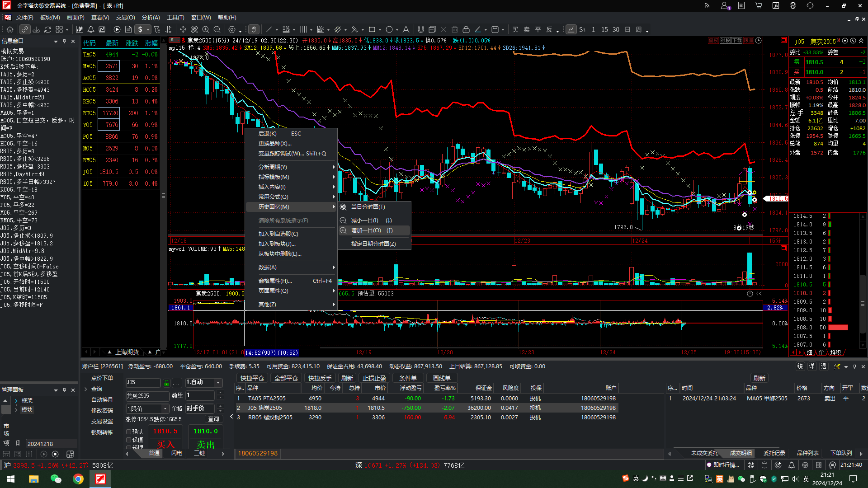Expand the 框架 tree item
Viewport: 868px width, 488px height.
(16, 401)
